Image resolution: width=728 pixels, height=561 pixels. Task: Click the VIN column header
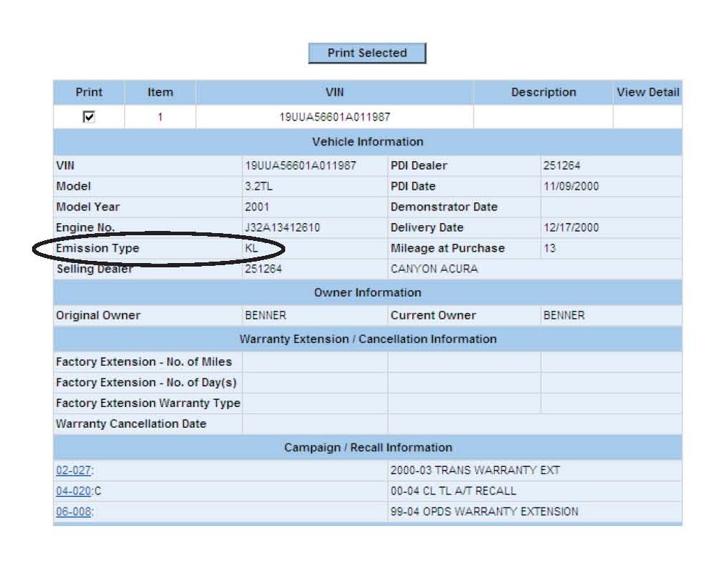[334, 93]
